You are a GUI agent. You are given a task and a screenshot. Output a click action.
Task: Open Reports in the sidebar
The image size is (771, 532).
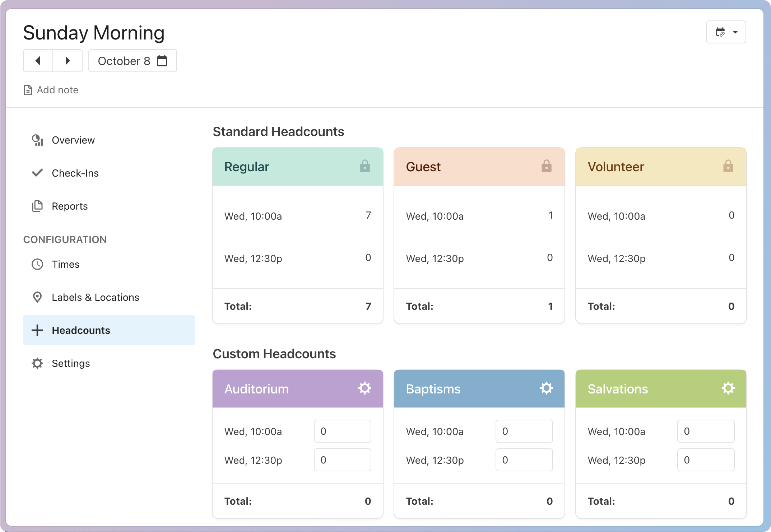click(69, 206)
